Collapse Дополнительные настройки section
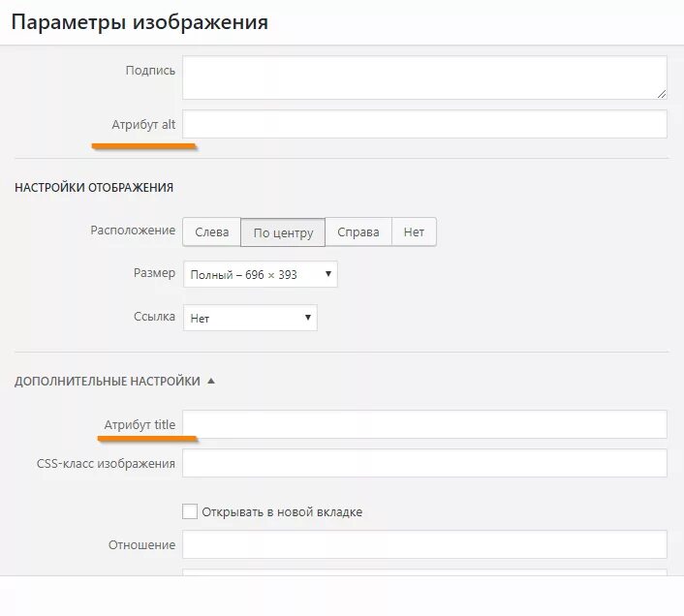 pos(114,381)
